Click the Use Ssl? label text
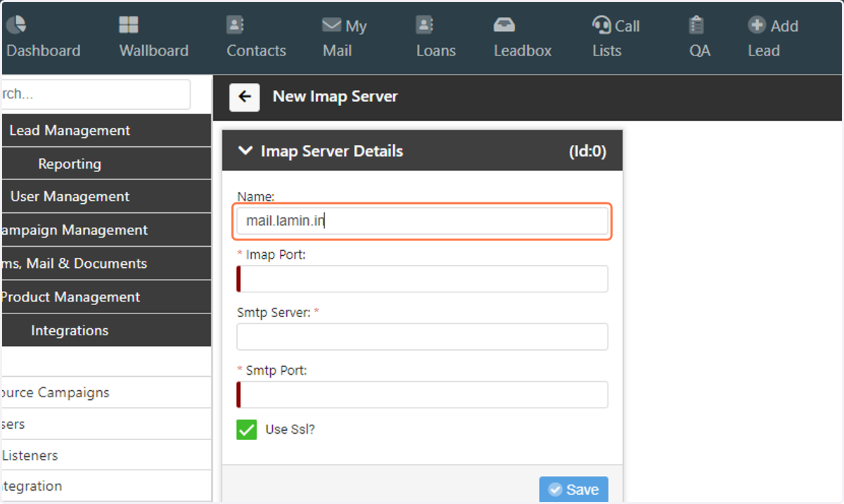Screen dimensions: 844x504 (x=290, y=429)
